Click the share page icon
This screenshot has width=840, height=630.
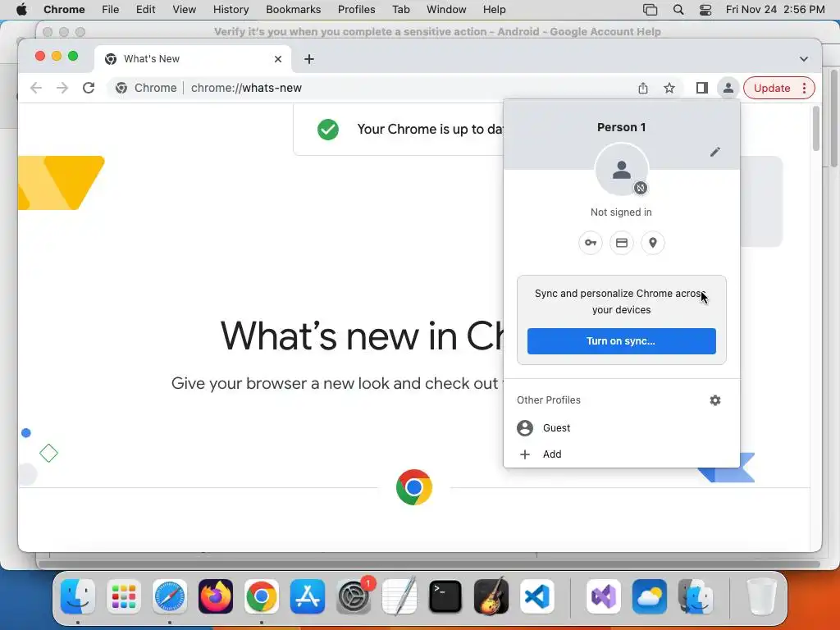click(643, 88)
